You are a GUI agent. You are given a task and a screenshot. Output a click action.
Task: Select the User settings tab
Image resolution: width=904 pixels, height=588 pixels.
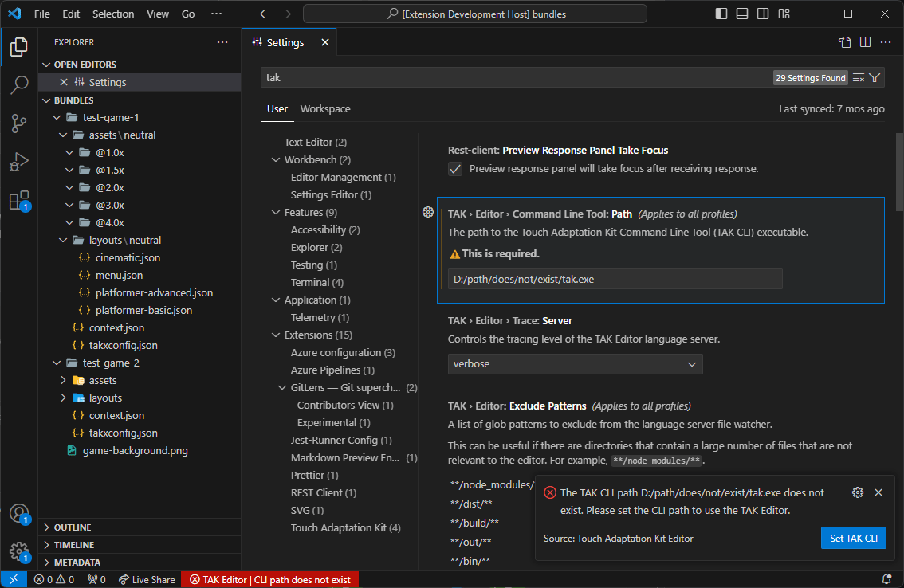(x=277, y=109)
